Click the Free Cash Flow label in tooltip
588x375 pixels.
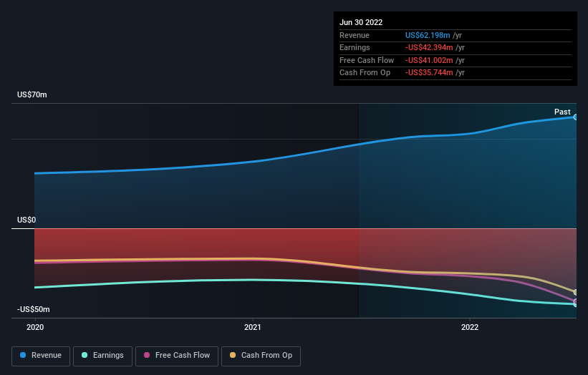(x=367, y=60)
